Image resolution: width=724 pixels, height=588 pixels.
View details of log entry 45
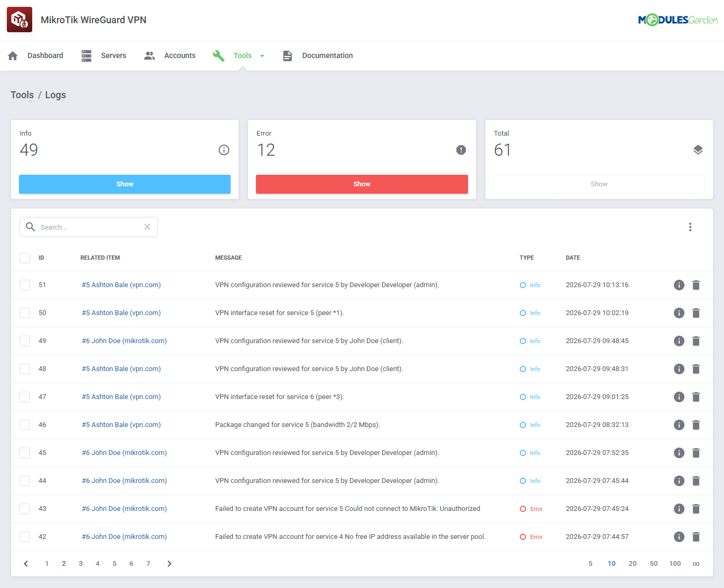(679, 453)
